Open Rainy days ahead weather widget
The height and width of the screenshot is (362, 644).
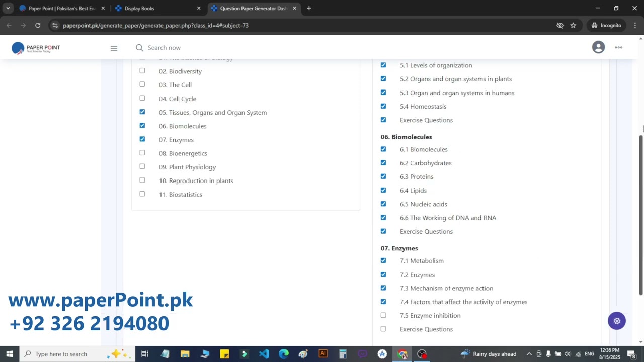pyautogui.click(x=488, y=354)
